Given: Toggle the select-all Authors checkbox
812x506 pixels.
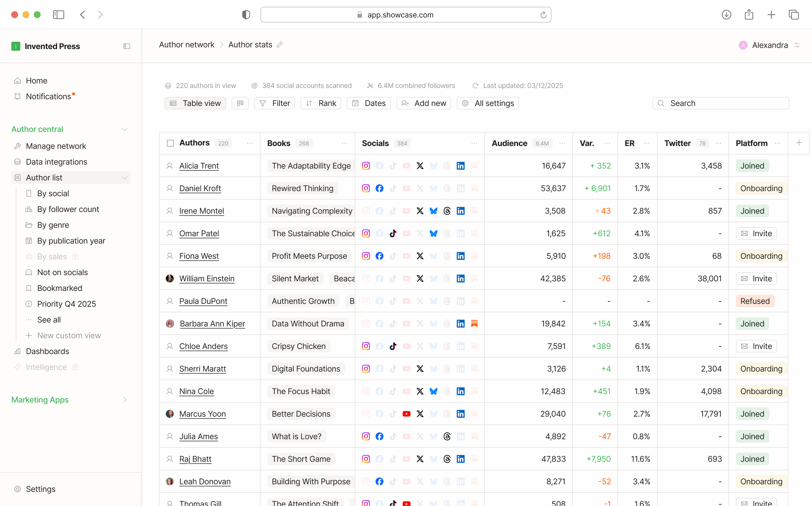Looking at the screenshot, I should [170, 143].
